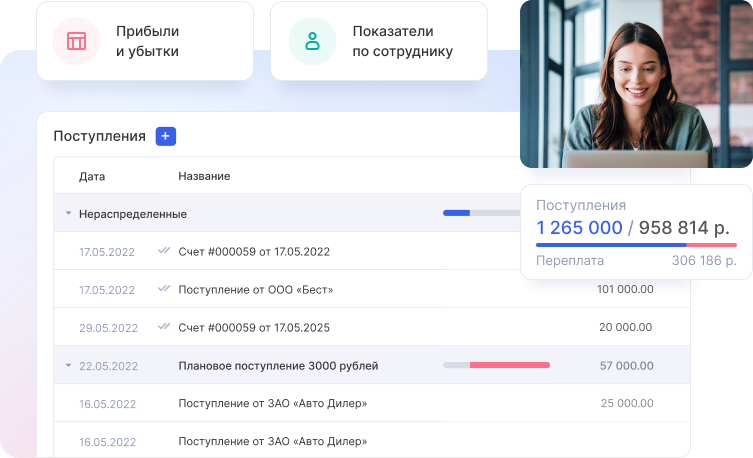Click the green person icon for employee indicators
753x458 pixels.
click(312, 41)
